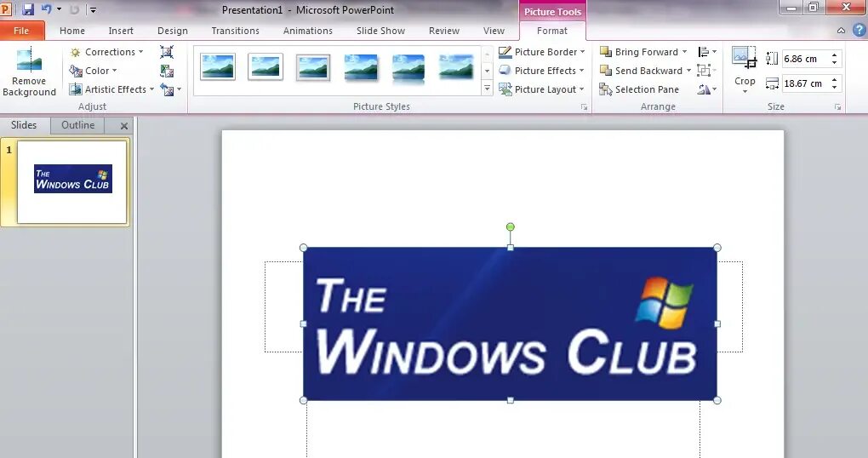The image size is (868, 458).
Task: Click the Reset Picture icon
Action: [x=166, y=89]
